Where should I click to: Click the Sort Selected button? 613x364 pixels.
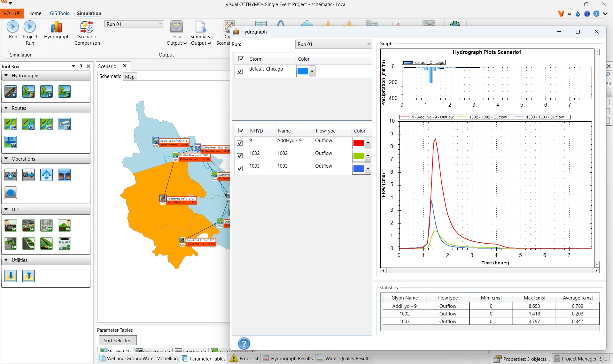[117, 340]
